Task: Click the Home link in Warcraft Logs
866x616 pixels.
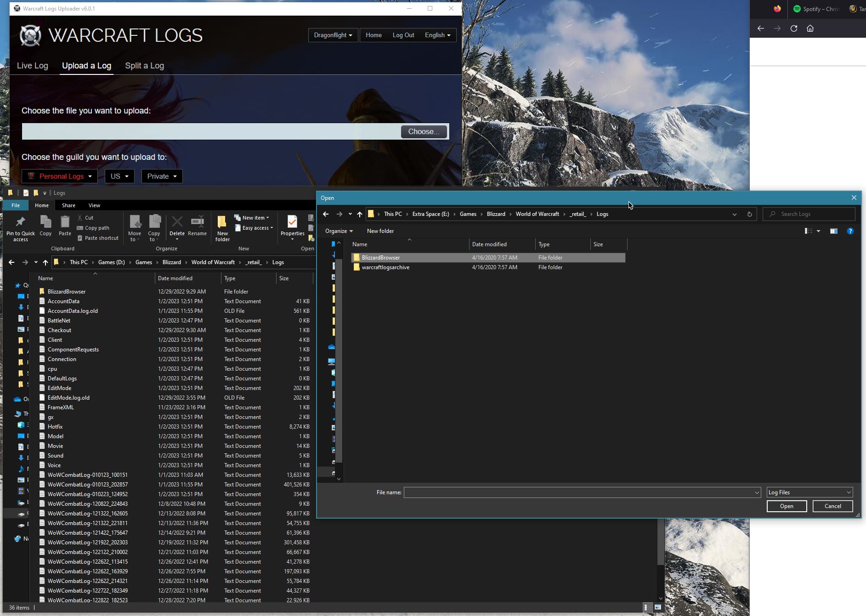Action: 374,35
